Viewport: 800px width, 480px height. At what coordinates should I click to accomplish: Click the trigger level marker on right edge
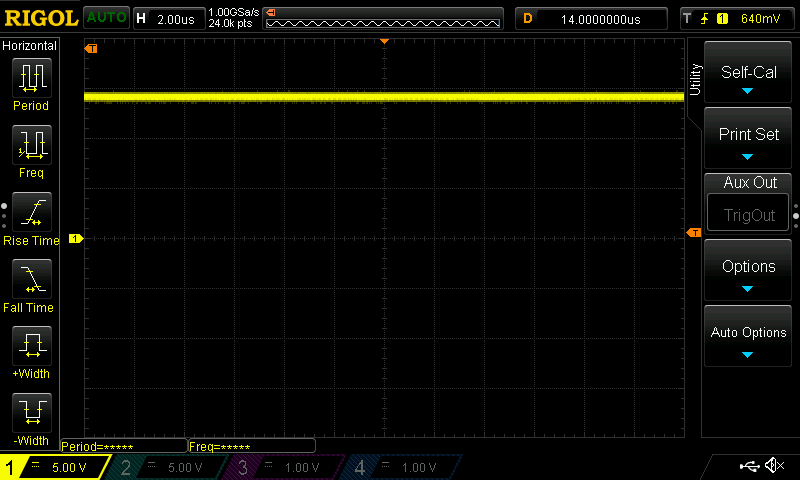[694, 233]
